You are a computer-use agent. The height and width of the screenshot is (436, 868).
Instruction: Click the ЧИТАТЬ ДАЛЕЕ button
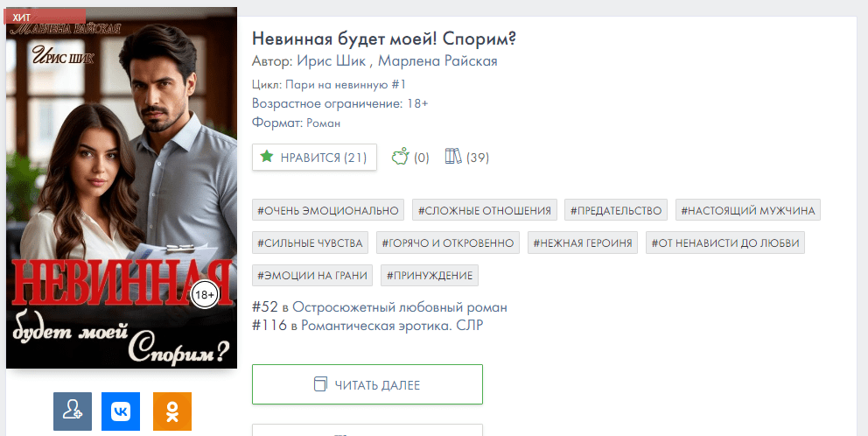point(367,384)
